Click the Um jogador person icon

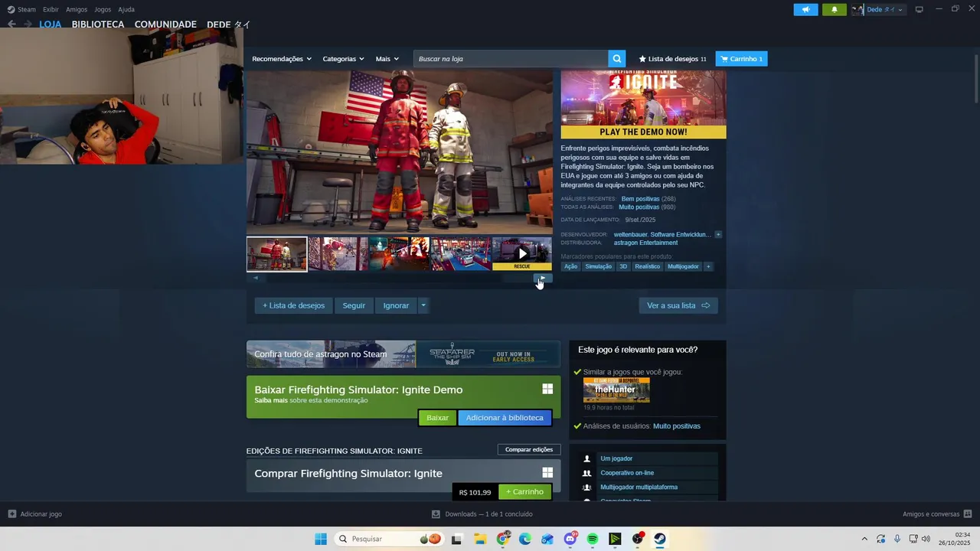pos(587,458)
